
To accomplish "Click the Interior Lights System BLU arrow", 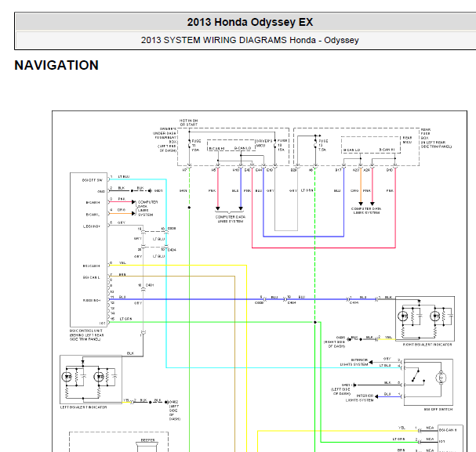I will click(376, 396).
